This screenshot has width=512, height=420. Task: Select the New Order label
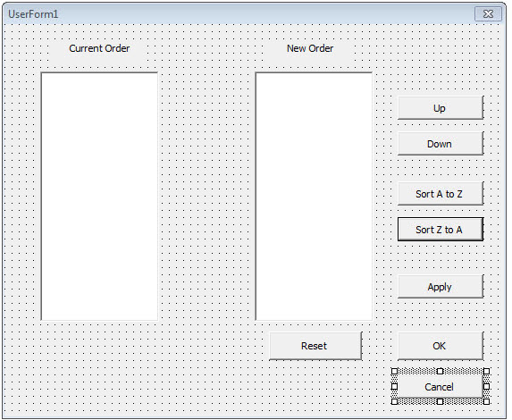point(310,48)
